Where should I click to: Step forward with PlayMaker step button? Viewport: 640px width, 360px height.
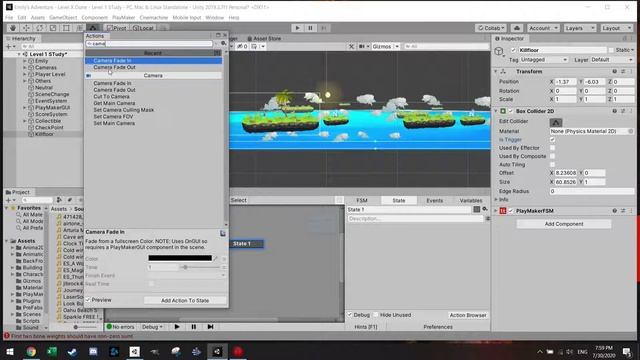click(x=210, y=327)
